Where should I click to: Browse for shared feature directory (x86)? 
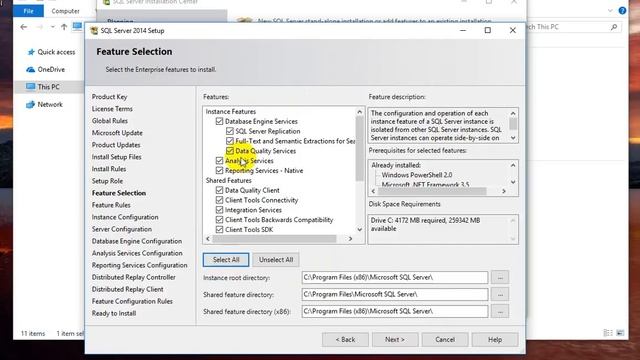(x=500, y=311)
